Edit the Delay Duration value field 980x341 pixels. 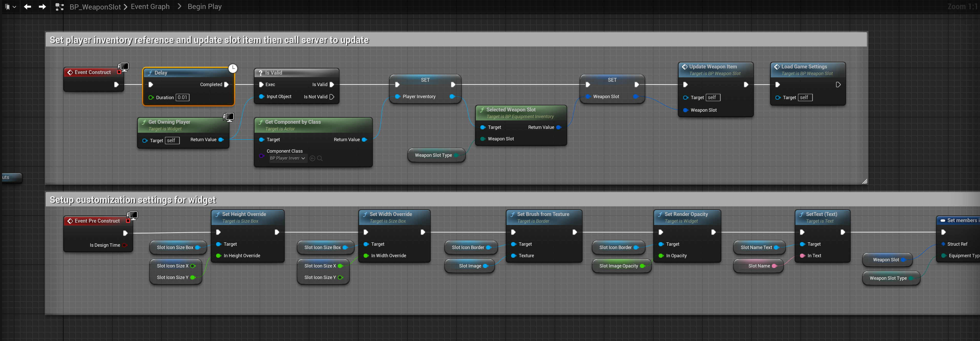click(x=183, y=97)
